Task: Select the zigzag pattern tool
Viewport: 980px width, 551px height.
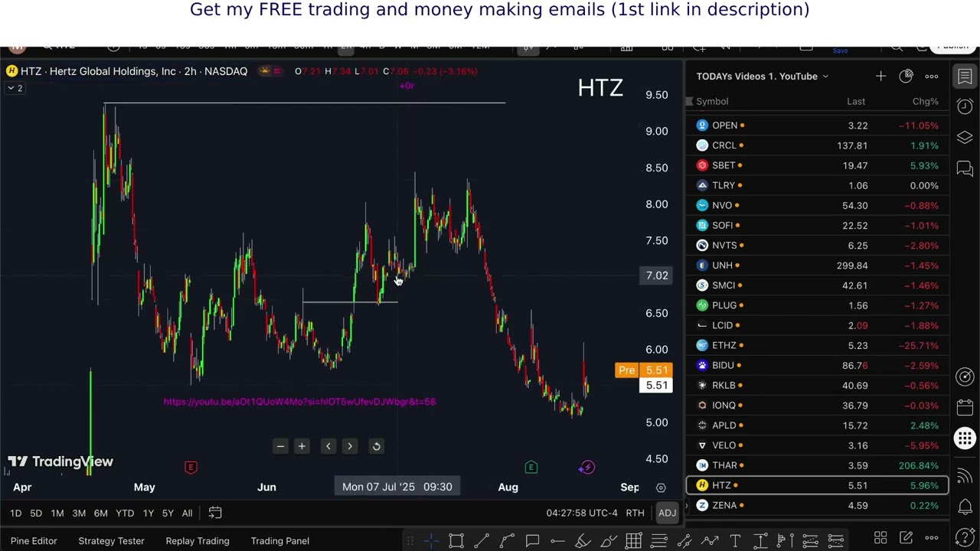Action: (x=709, y=541)
